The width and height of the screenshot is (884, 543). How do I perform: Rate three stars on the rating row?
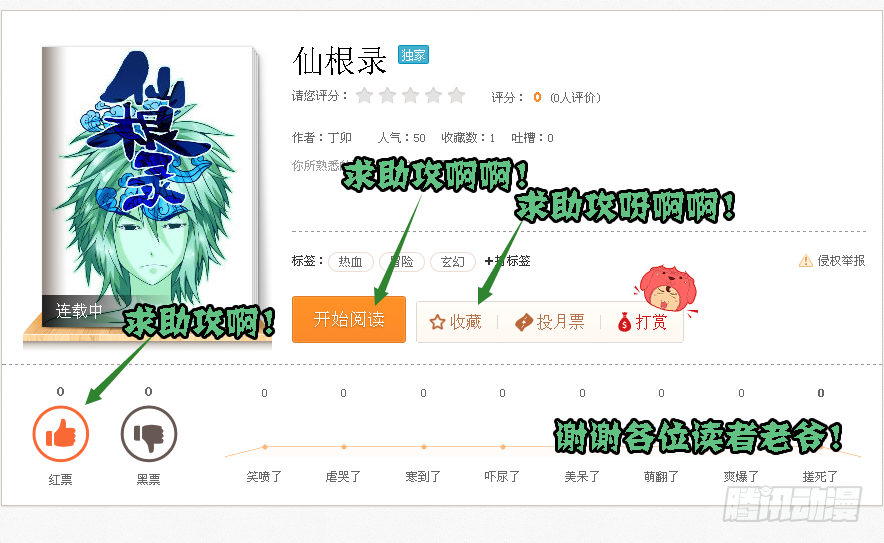tap(410, 96)
